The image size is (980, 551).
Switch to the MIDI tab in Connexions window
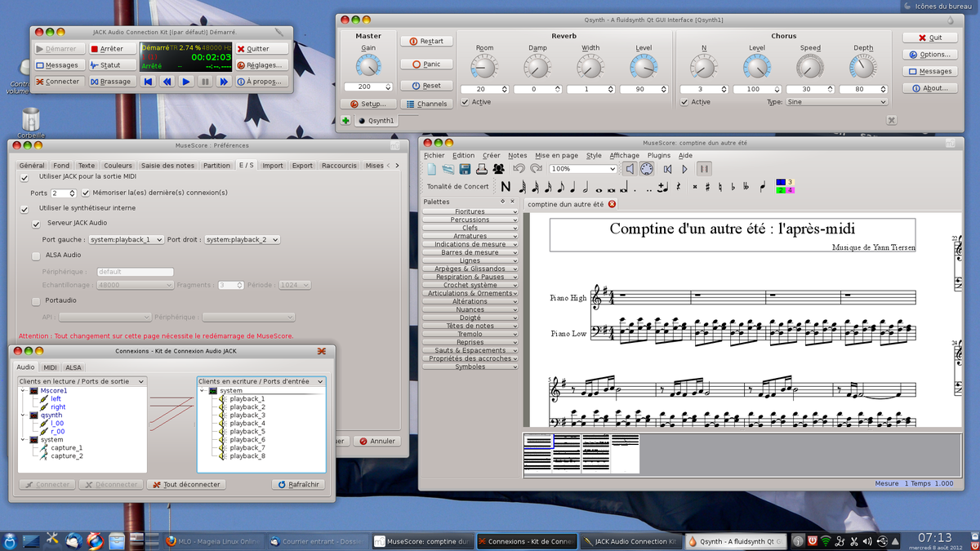(51, 367)
